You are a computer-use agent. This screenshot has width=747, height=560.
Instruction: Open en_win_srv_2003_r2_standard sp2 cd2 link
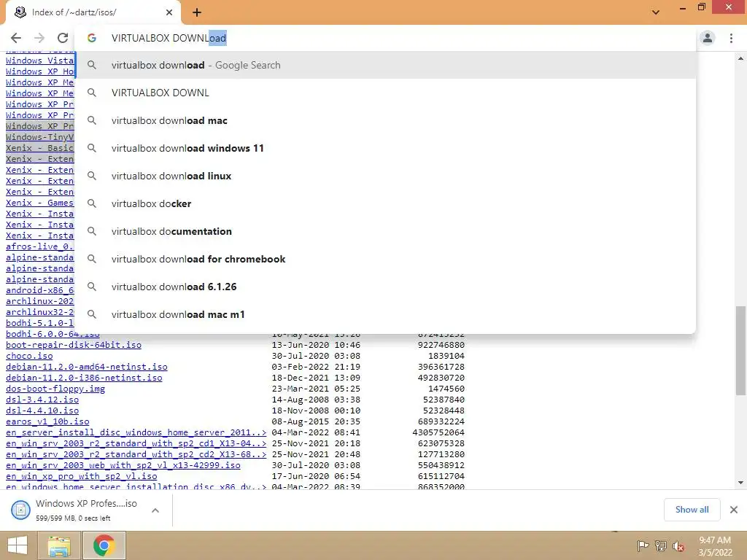click(136, 454)
